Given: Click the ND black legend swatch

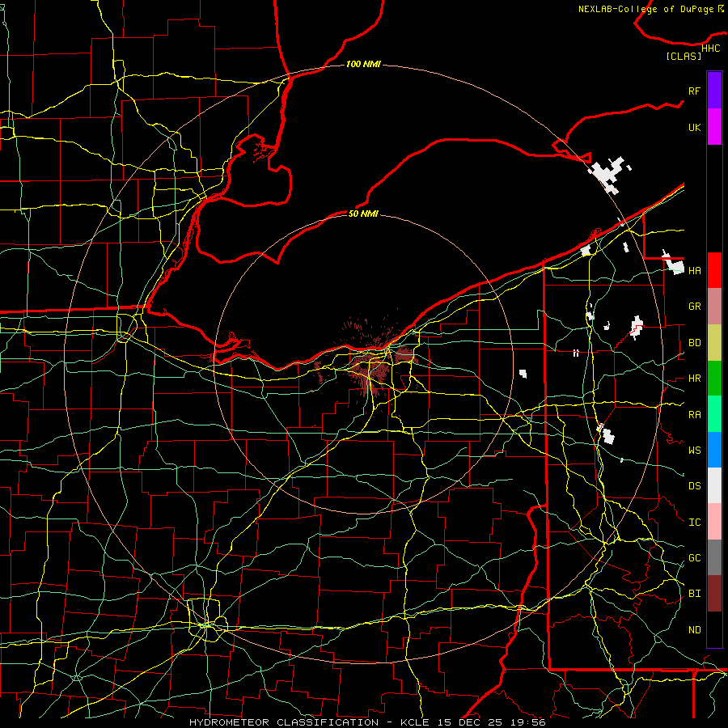Looking at the screenshot, I should [x=714, y=629].
